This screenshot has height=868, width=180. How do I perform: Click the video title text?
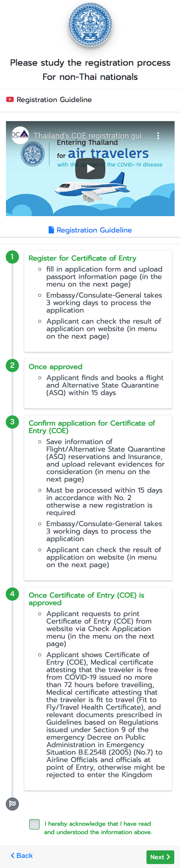pyautogui.click(x=90, y=135)
